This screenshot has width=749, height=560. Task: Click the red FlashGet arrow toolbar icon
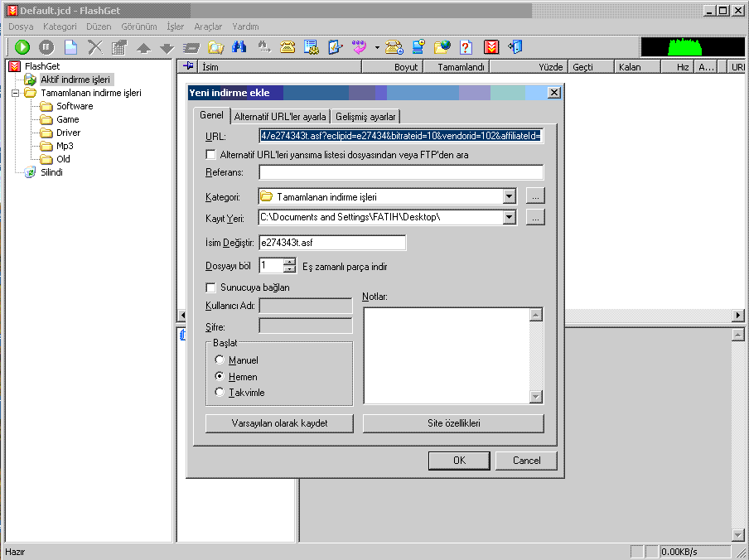491,46
